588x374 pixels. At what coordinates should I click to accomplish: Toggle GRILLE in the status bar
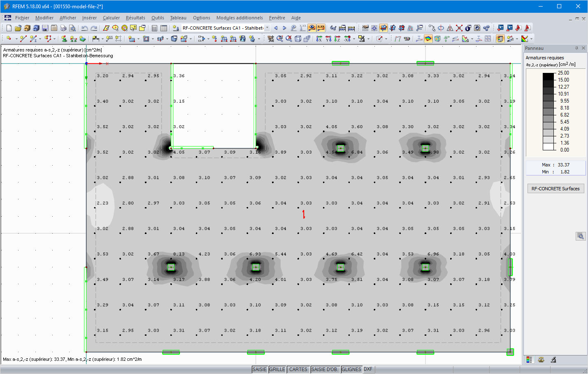pos(277,369)
